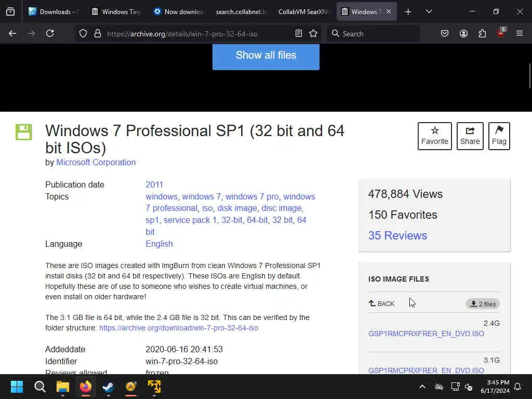This screenshot has width=532, height=399.
Task: Open the 'disk image' topic link
Action: click(x=237, y=208)
